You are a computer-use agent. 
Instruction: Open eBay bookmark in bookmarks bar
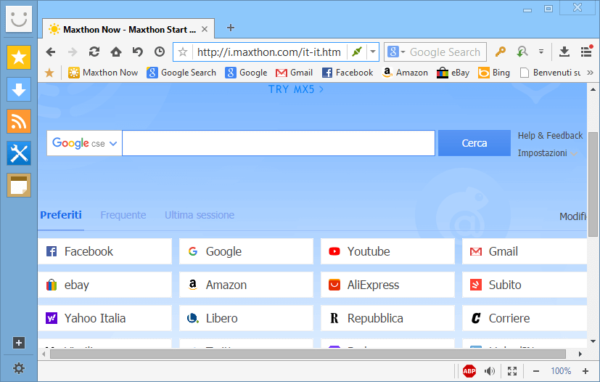coord(453,73)
